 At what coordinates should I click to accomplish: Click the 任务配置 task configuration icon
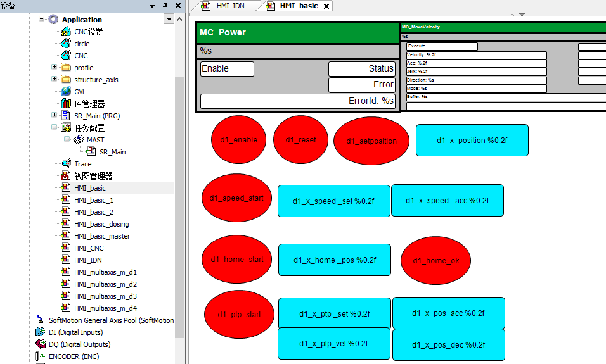click(x=66, y=128)
